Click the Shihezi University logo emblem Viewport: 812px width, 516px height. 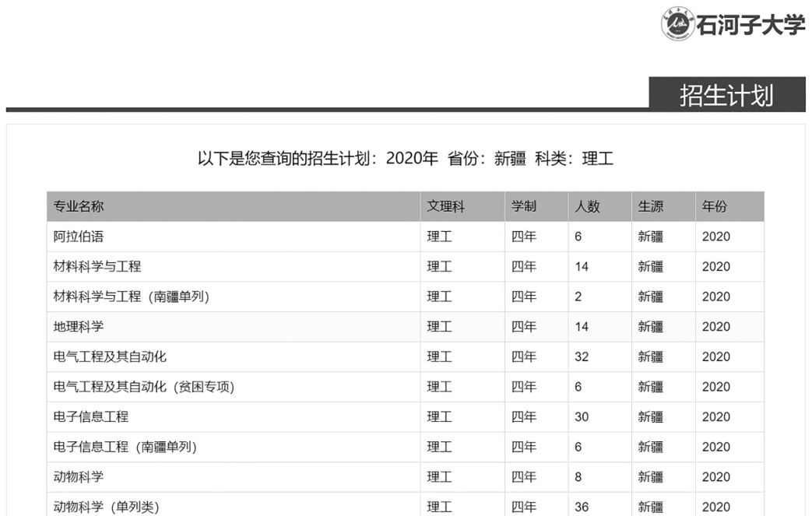pyautogui.click(x=678, y=24)
